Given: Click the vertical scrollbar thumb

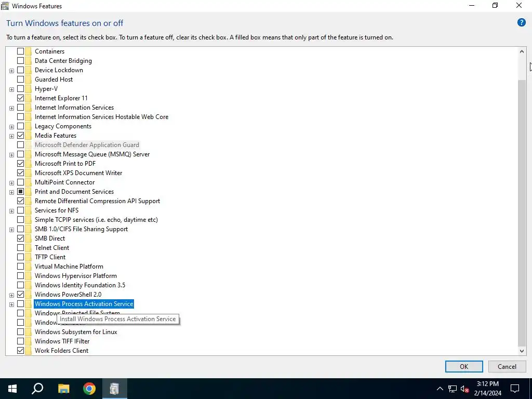Looking at the screenshot, I should coord(522,213).
